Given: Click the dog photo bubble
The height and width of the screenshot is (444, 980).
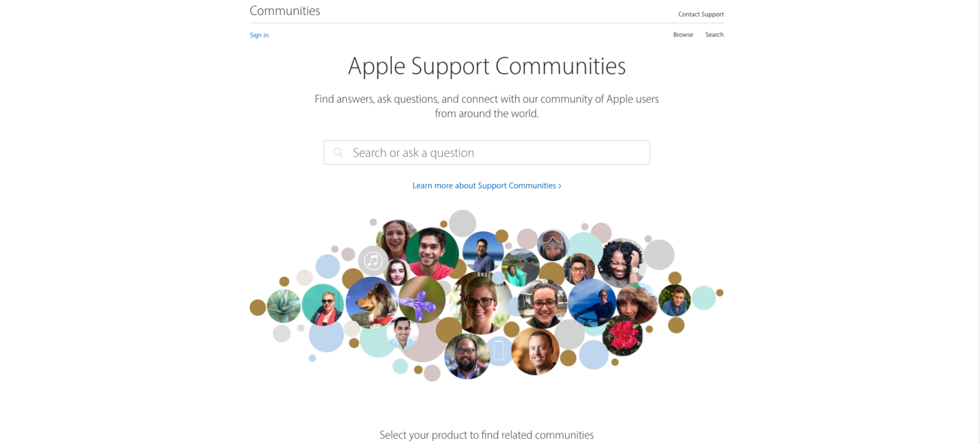Looking at the screenshot, I should coord(372,303).
